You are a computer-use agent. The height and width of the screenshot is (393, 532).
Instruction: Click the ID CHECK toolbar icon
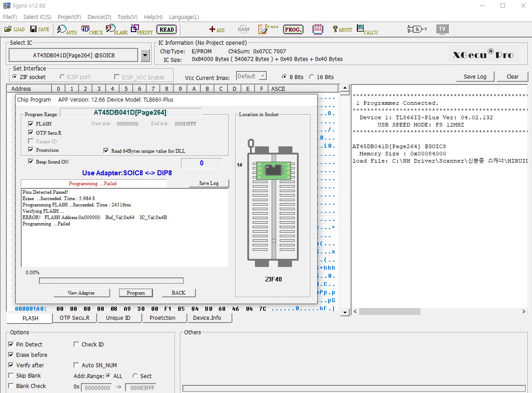click(x=92, y=30)
